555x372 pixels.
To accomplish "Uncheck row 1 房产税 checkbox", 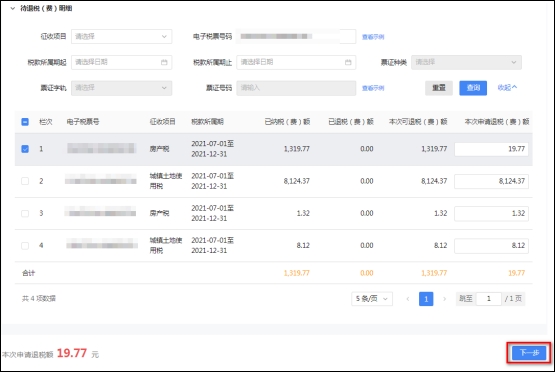I will click(25, 149).
